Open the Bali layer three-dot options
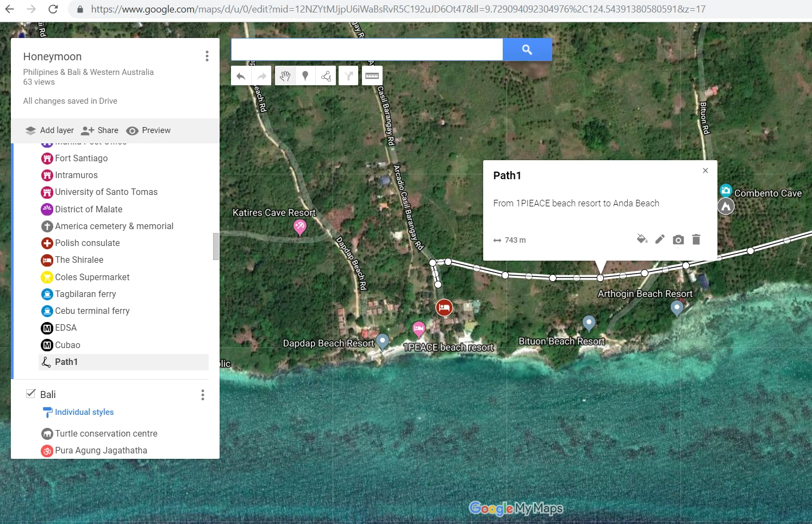The height and width of the screenshot is (524, 812). coord(203,395)
